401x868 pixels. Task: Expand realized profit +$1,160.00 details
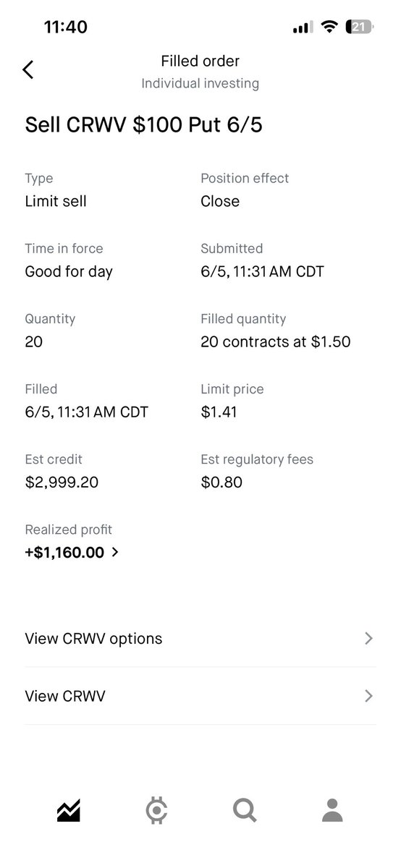[72, 553]
